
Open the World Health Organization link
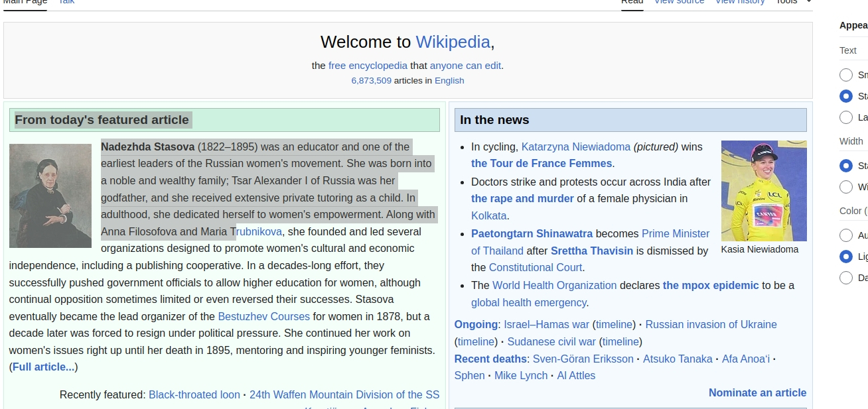[x=554, y=285]
